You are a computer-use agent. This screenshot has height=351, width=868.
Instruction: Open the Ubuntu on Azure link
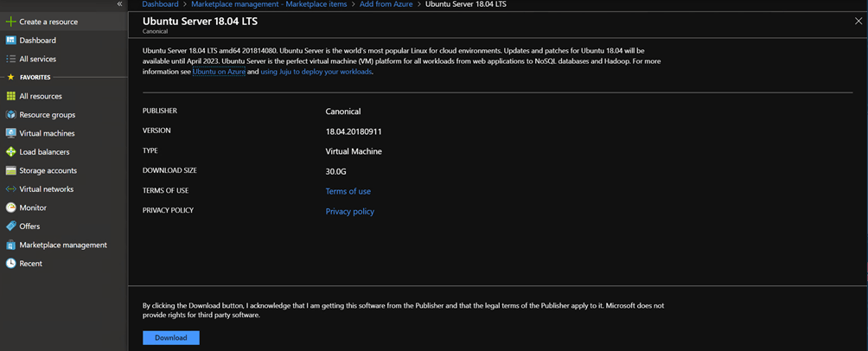[219, 72]
